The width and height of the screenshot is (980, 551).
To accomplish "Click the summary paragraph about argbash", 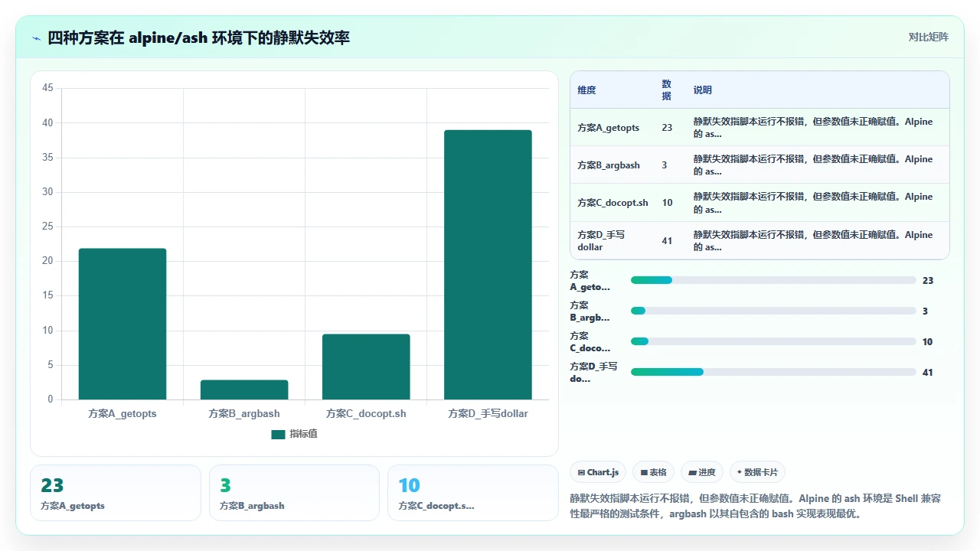I will (x=756, y=506).
